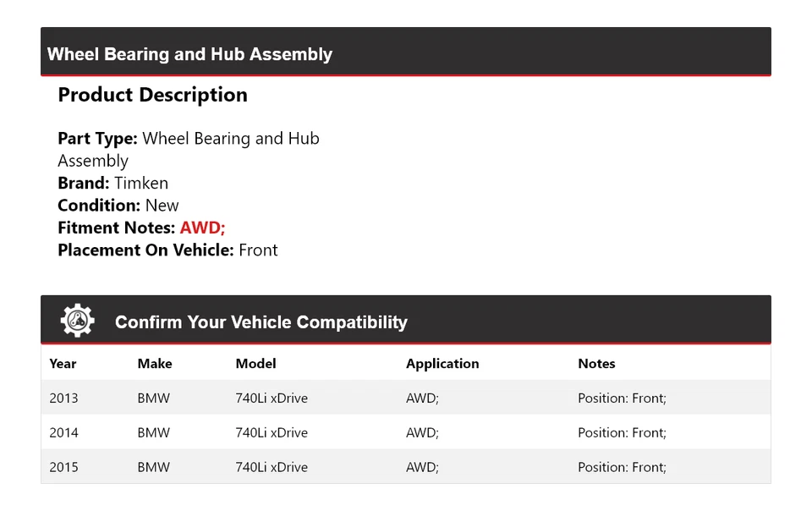Click the Application column header

pos(442,364)
